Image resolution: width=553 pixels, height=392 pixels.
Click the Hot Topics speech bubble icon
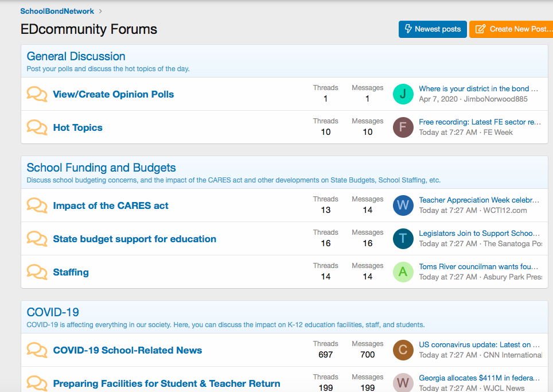(x=37, y=127)
